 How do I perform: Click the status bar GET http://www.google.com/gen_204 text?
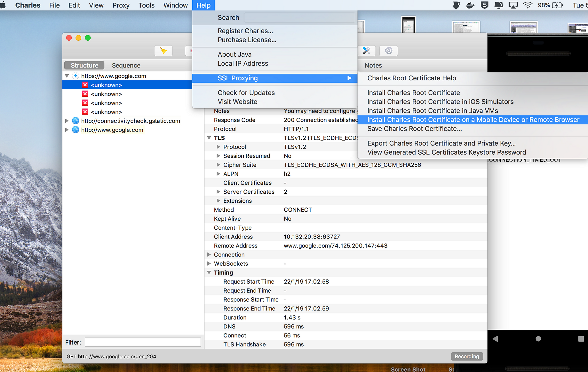[x=111, y=356]
